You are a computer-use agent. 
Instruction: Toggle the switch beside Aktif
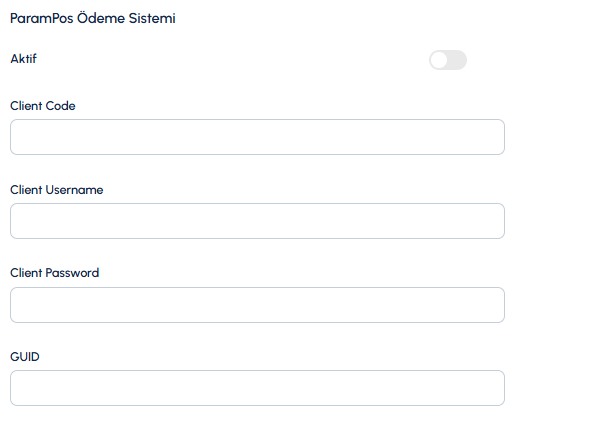(447, 60)
